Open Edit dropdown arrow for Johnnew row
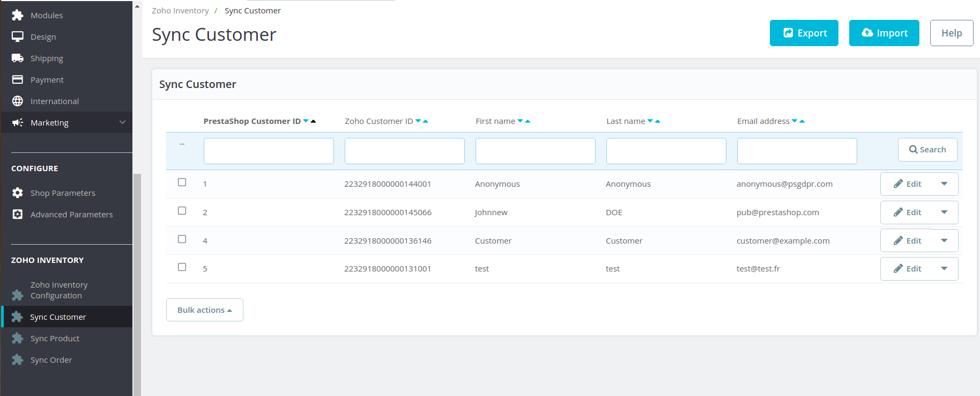 coord(944,212)
